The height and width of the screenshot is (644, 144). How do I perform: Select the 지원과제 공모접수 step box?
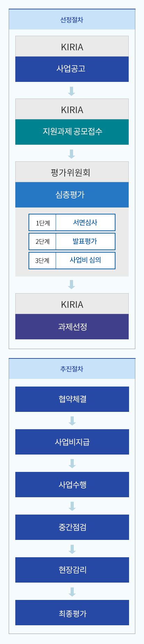(72, 132)
